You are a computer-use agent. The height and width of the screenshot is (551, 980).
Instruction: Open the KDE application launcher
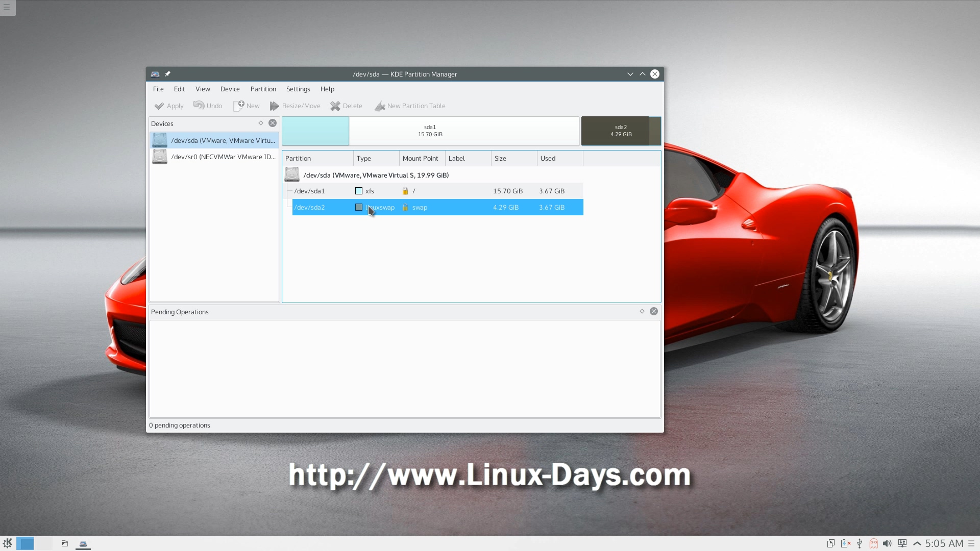[7, 543]
